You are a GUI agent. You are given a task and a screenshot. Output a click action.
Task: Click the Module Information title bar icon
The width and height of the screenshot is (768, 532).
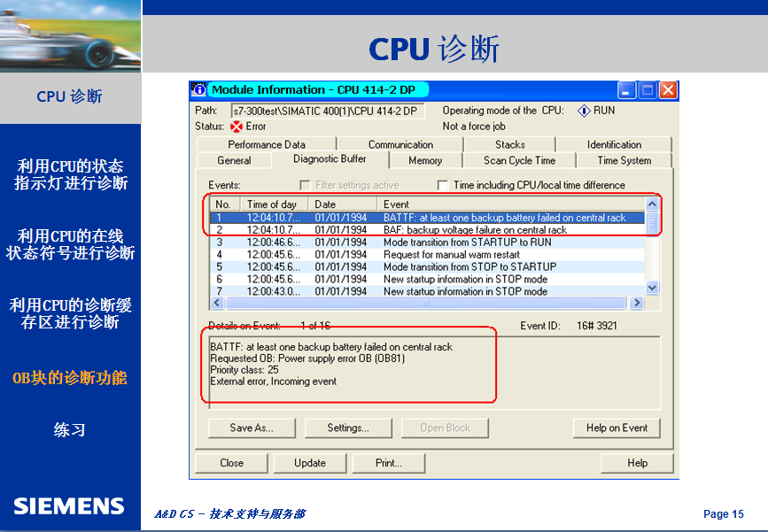(198, 89)
